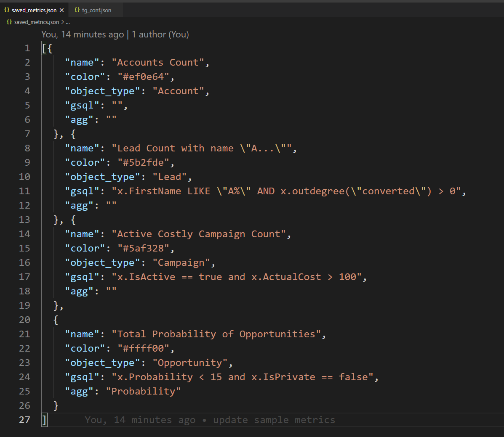This screenshot has height=437, width=504.
Task: Click the x.FirstName LIKE gsql string
Action: 286,191
